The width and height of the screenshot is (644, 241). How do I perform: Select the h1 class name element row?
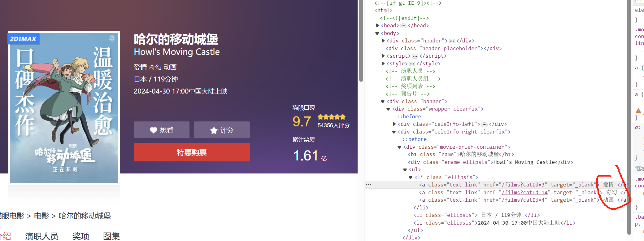pos(461,154)
